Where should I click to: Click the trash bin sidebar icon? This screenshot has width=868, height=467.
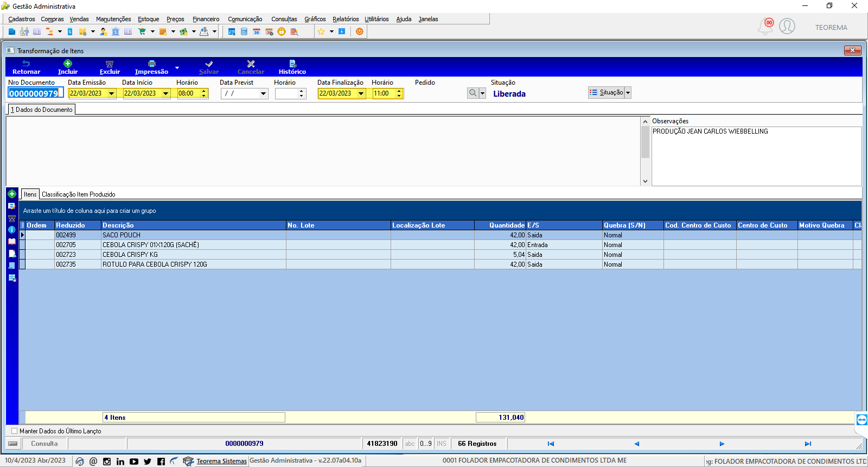coord(12,218)
